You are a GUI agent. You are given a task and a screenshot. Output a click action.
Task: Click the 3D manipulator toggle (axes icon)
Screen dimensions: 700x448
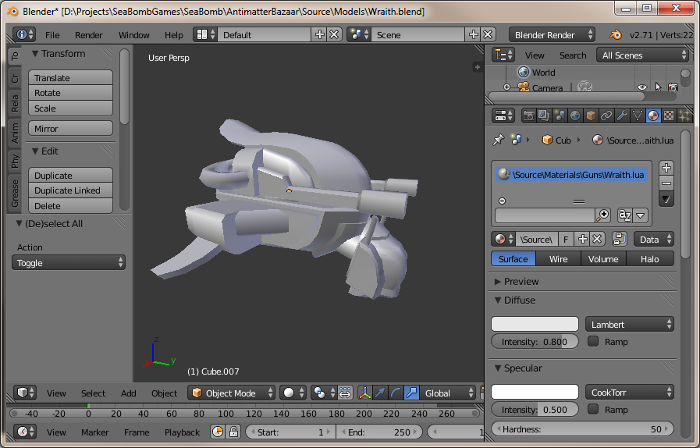click(x=365, y=393)
